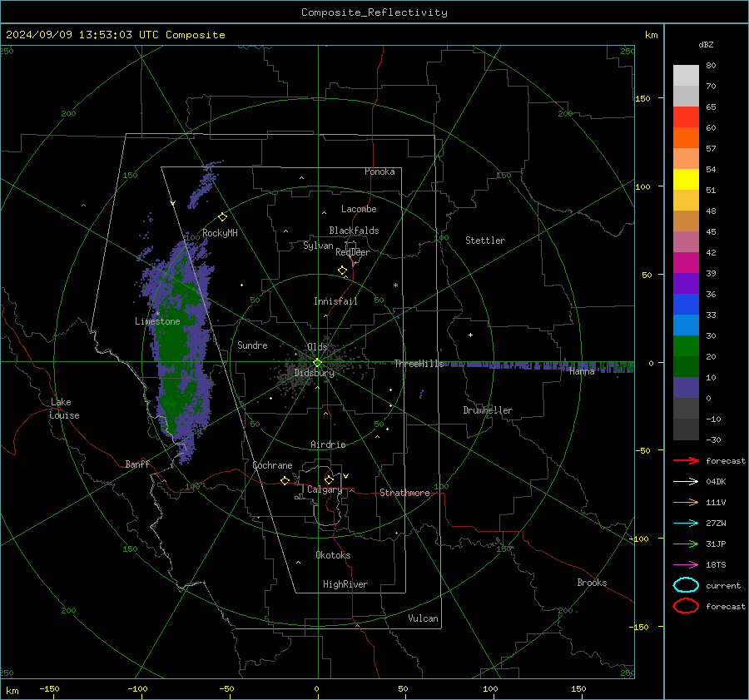Click the asterisk marker east of Innisfail
The width and height of the screenshot is (749, 700).
click(395, 285)
